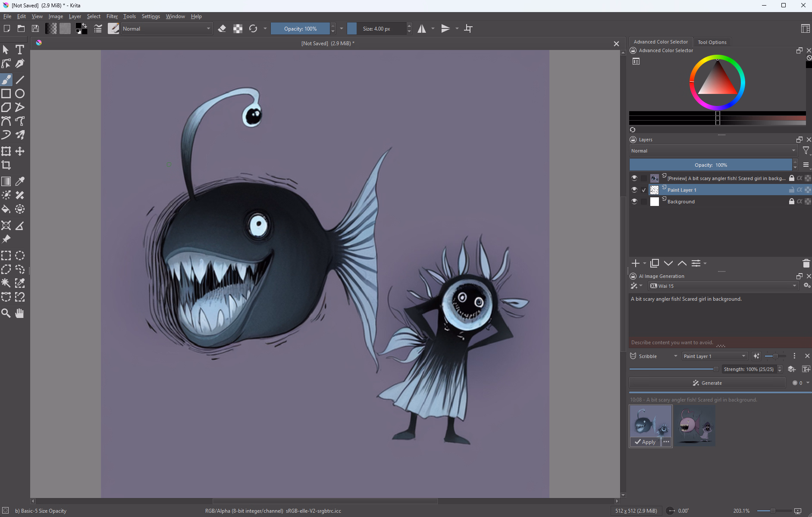Expand the Scribble control layer dropdown
Screen dimensions: 812x517
[654, 356]
